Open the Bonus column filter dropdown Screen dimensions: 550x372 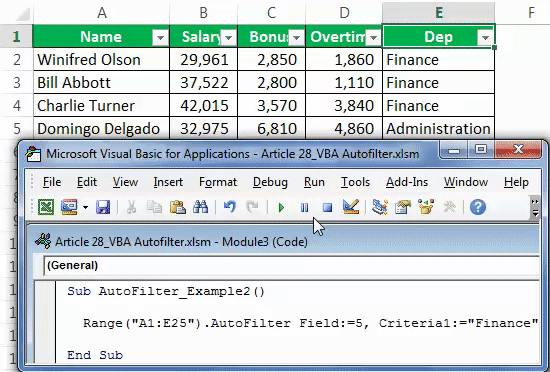tap(296, 37)
